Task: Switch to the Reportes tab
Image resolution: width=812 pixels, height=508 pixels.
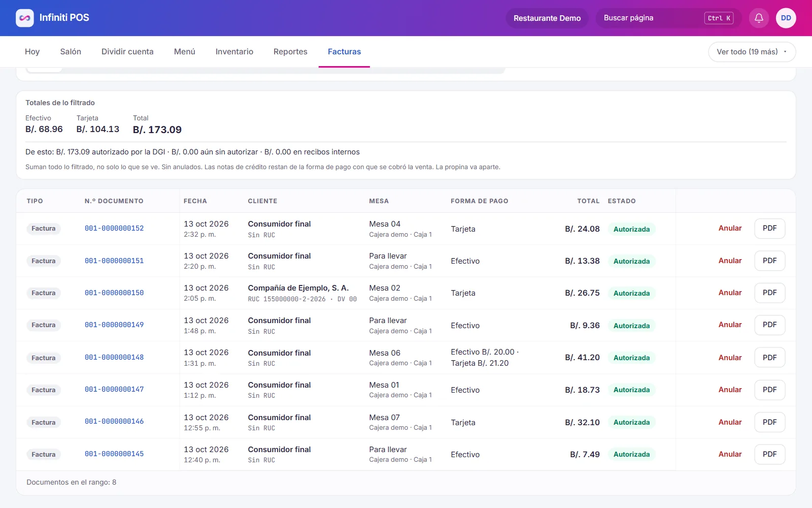Action: click(290, 52)
